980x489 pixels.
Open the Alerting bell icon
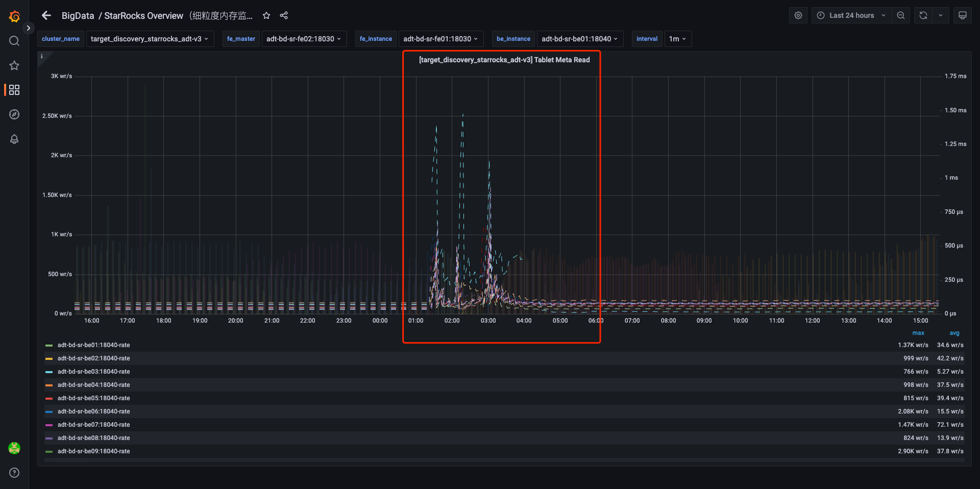pyautogui.click(x=14, y=139)
